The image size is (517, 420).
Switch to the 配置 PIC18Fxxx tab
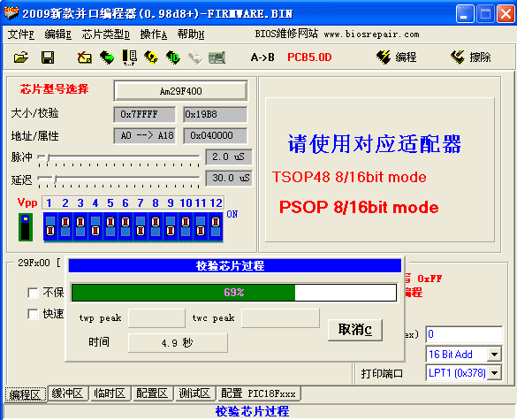pyautogui.click(x=258, y=393)
